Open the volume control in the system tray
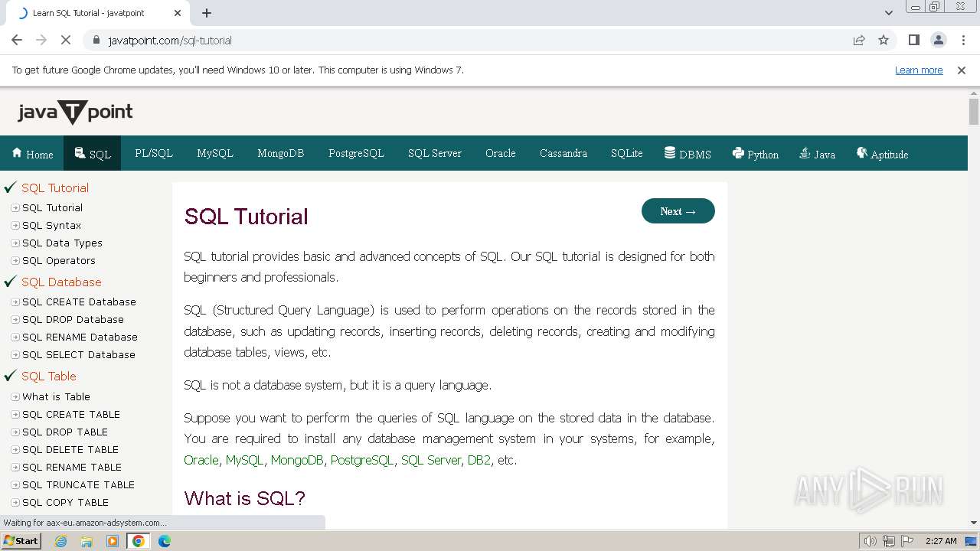Viewport: 980px width, 551px height. 871,541
